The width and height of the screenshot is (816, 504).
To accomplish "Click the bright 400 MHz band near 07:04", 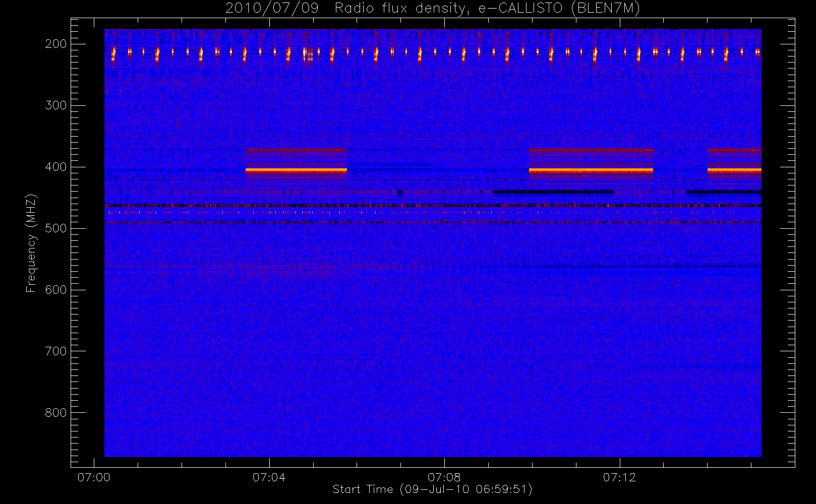I will 296,170.
